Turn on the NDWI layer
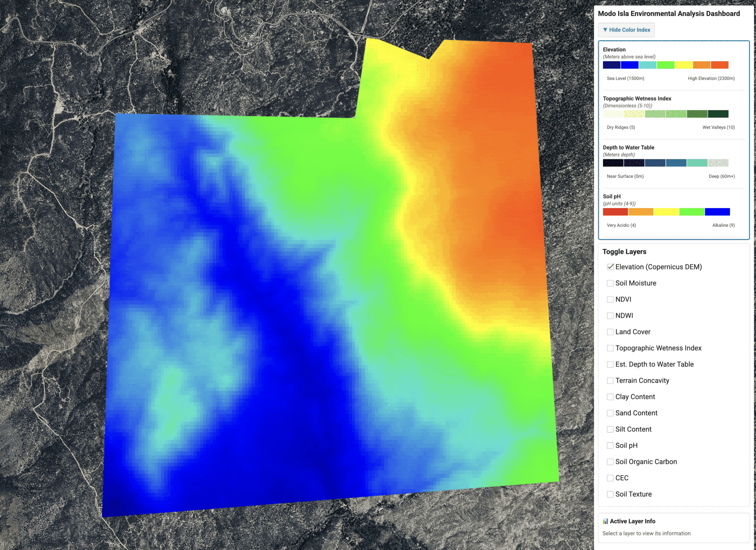This screenshot has width=756, height=550. tap(610, 316)
